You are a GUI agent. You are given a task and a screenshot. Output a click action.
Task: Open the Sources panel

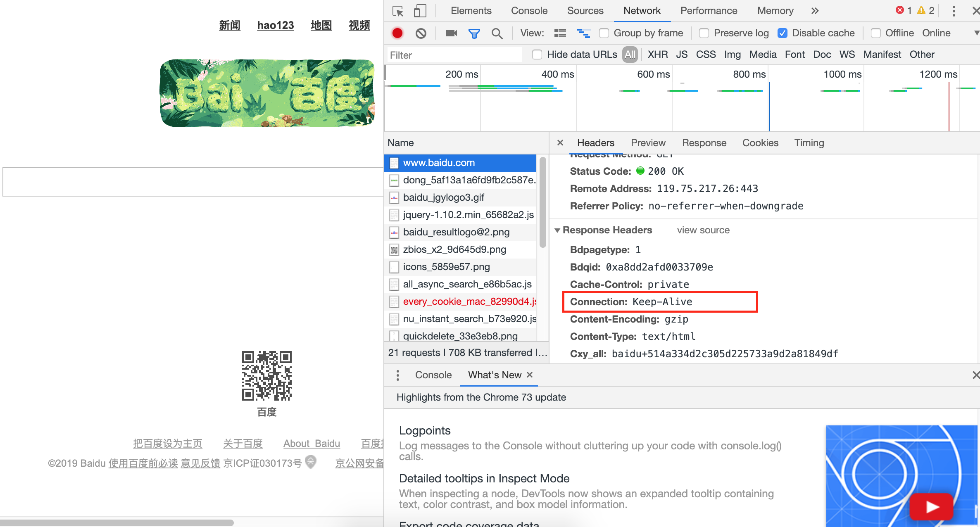585,11
